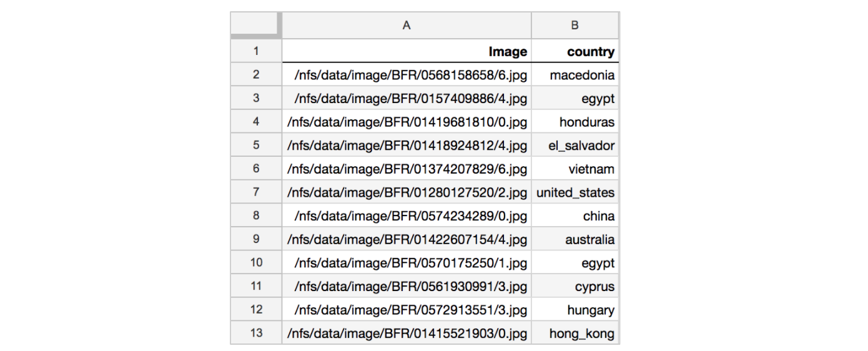Select cell containing united_states
Screen dimensions: 868x351
click(x=575, y=192)
